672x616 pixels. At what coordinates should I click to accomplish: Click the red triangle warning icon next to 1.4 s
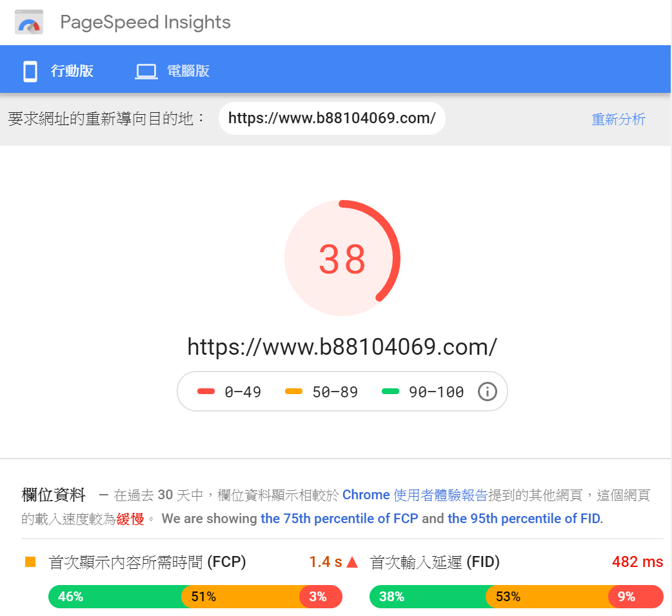pyautogui.click(x=352, y=562)
